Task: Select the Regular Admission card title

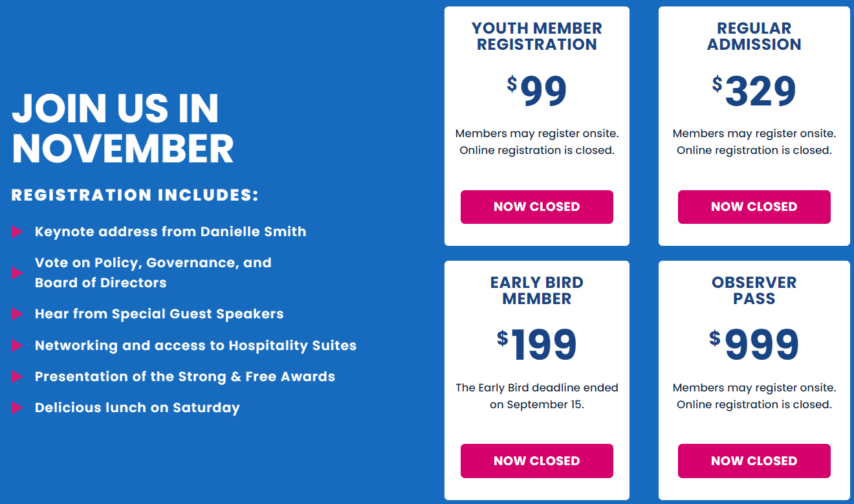Action: pos(754,37)
